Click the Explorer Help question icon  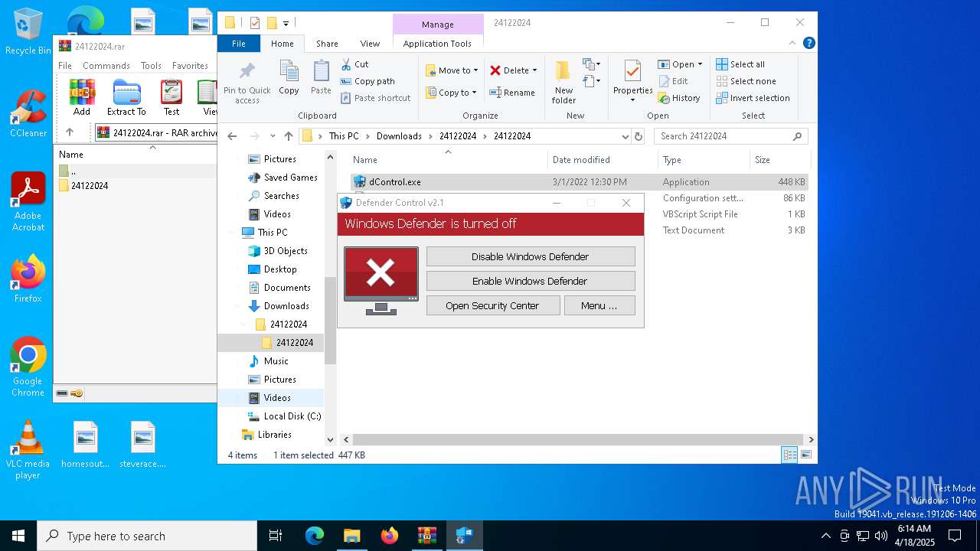pyautogui.click(x=808, y=43)
